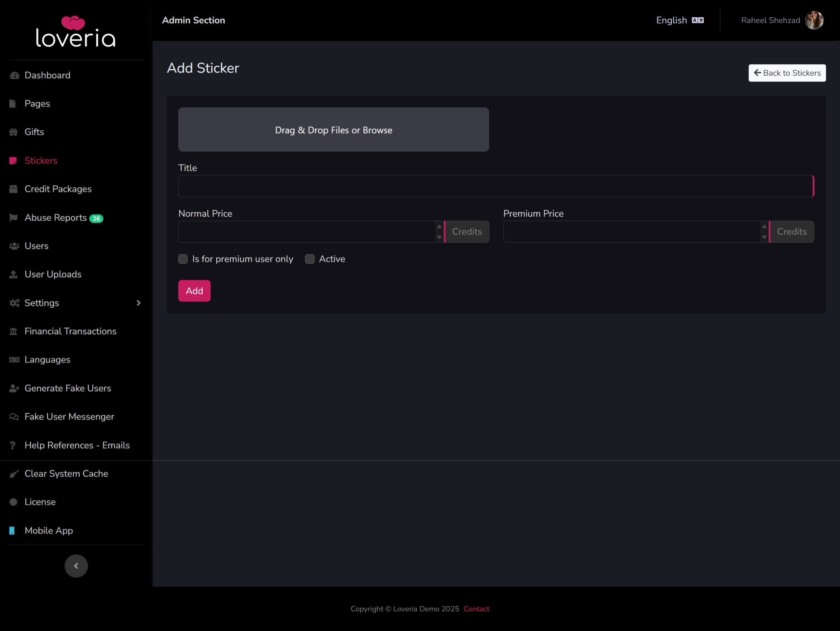Click the Gifts icon in sidebar
This screenshot has width=840, height=631.
click(14, 132)
